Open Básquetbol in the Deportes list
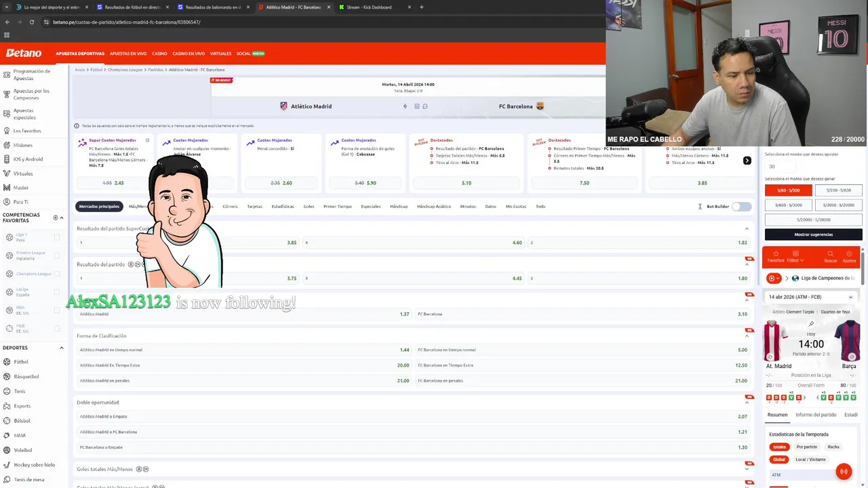 click(26, 376)
